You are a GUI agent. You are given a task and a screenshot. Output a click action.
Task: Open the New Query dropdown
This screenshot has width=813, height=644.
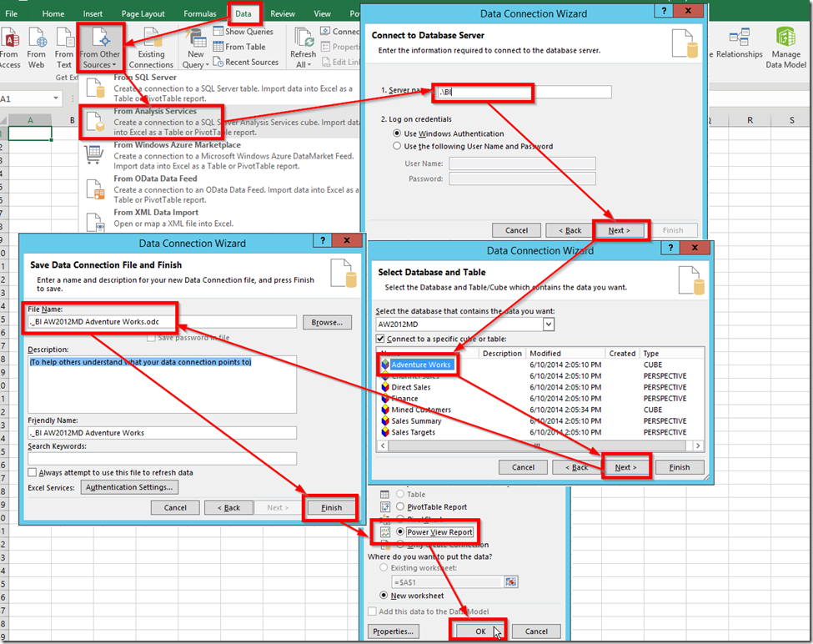195,49
